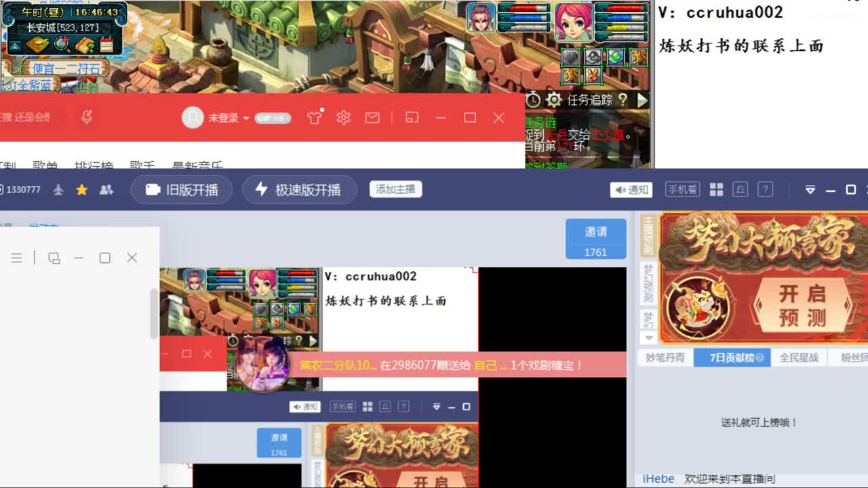Open the world globe search icon in game
Viewport: 868px width, 488px height.
(x=62, y=45)
